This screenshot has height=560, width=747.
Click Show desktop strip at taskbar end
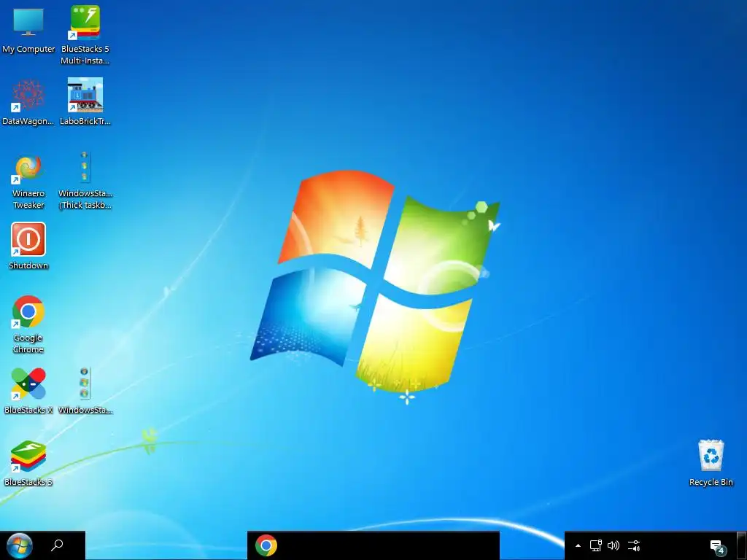[741, 545]
